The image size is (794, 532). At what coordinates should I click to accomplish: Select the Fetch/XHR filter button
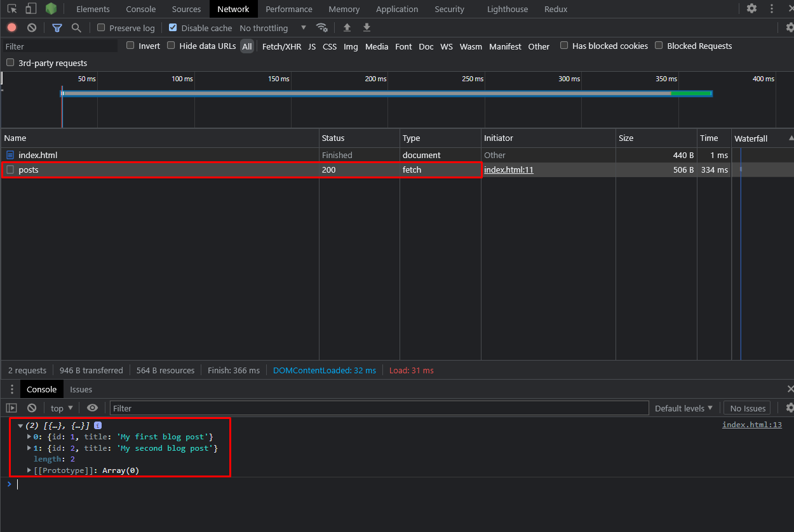click(x=281, y=46)
